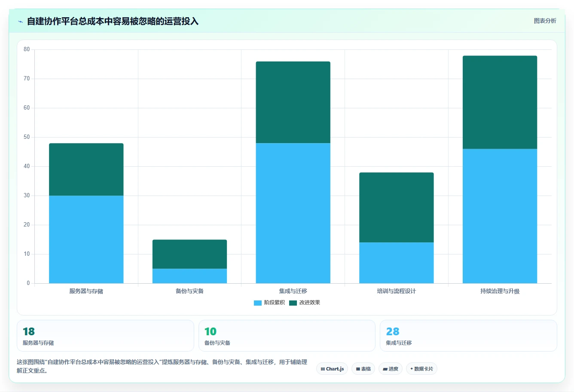The image size is (574, 392).
Task: Open the 备份与灾备 data card showing 10
Action: tap(287, 336)
